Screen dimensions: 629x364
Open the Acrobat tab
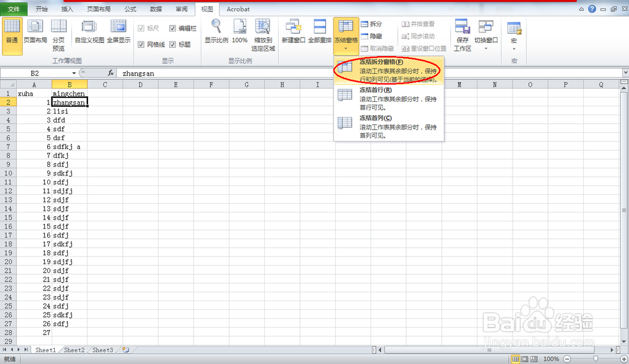click(238, 9)
